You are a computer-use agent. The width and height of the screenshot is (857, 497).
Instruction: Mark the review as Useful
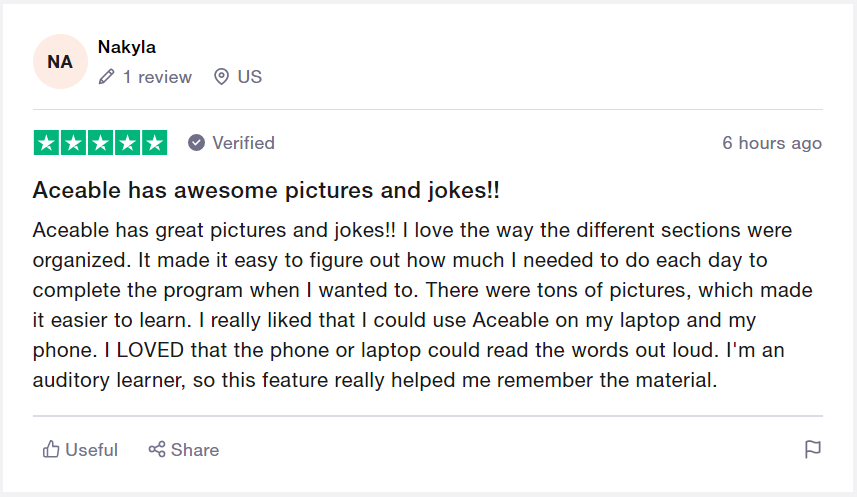click(x=91, y=450)
